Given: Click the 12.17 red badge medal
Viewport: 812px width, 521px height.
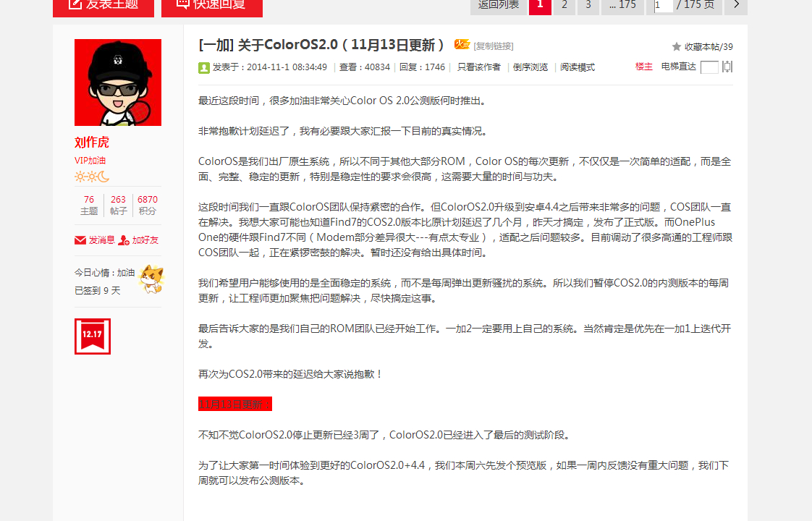Looking at the screenshot, I should pyautogui.click(x=93, y=336).
